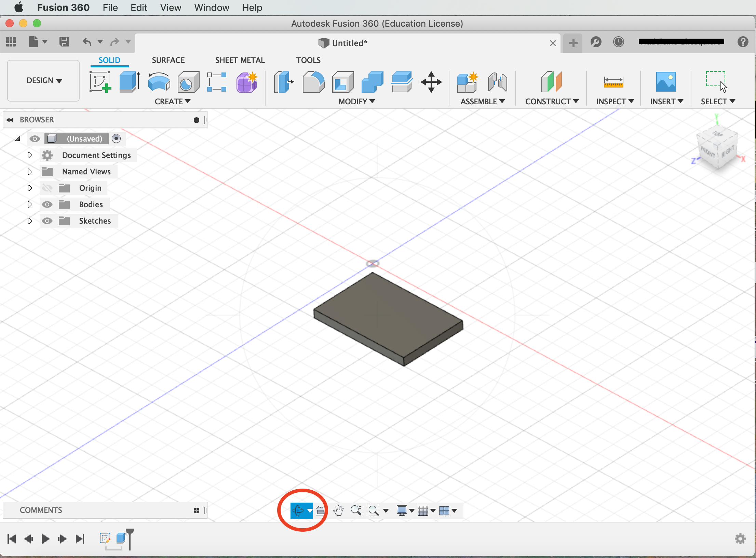The width and height of the screenshot is (756, 558).
Task: Open the DESIGN workspace dropdown
Action: pos(44,81)
